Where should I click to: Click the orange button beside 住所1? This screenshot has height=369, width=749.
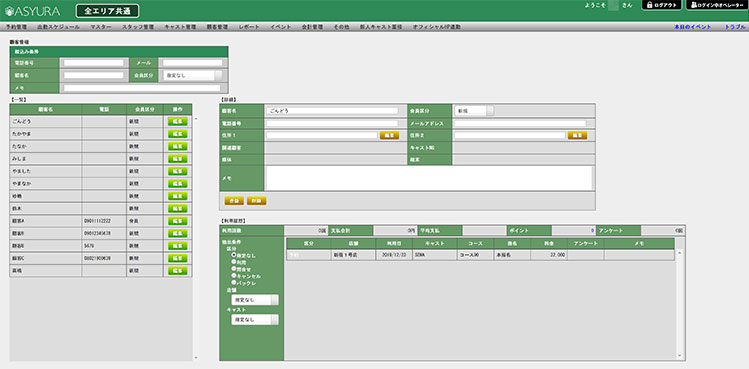[x=389, y=136]
